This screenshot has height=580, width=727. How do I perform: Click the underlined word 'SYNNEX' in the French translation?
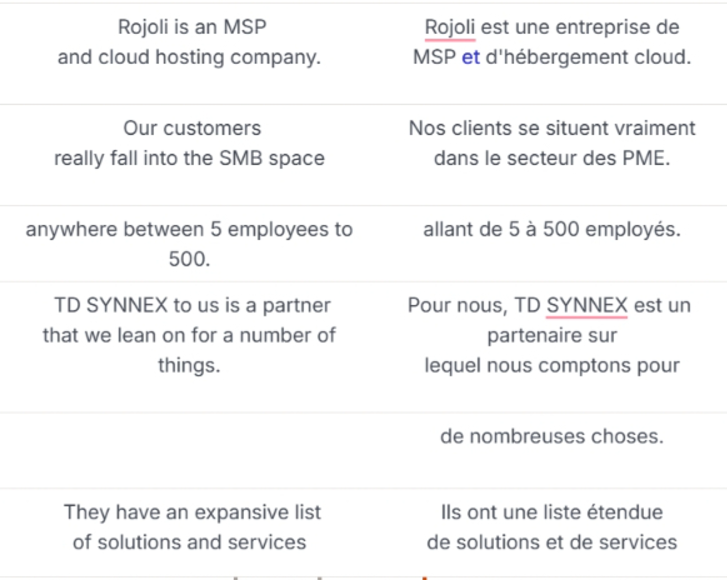pyautogui.click(x=587, y=306)
